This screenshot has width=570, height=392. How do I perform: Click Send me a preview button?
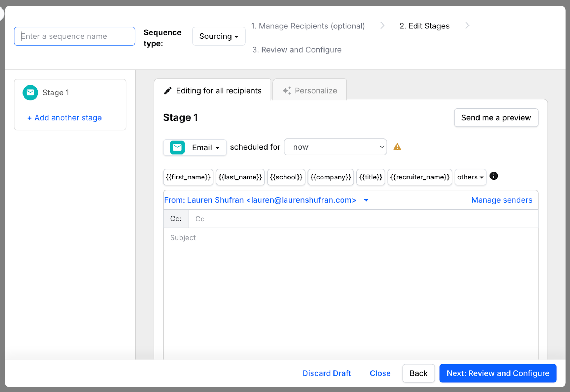coord(496,118)
